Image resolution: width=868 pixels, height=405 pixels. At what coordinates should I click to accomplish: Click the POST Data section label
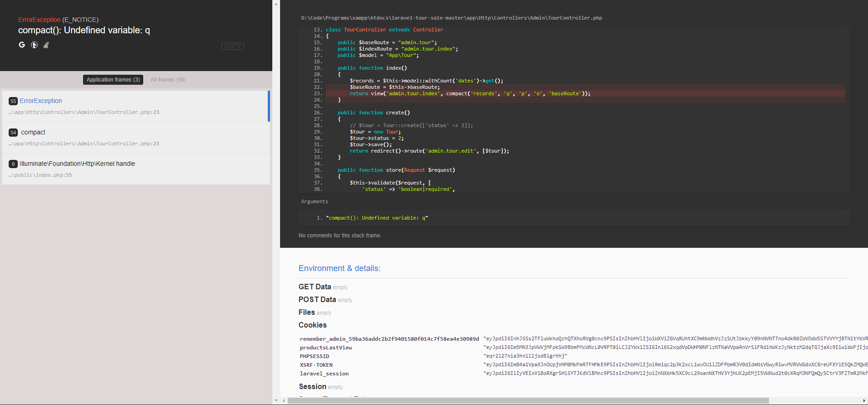pos(317,299)
